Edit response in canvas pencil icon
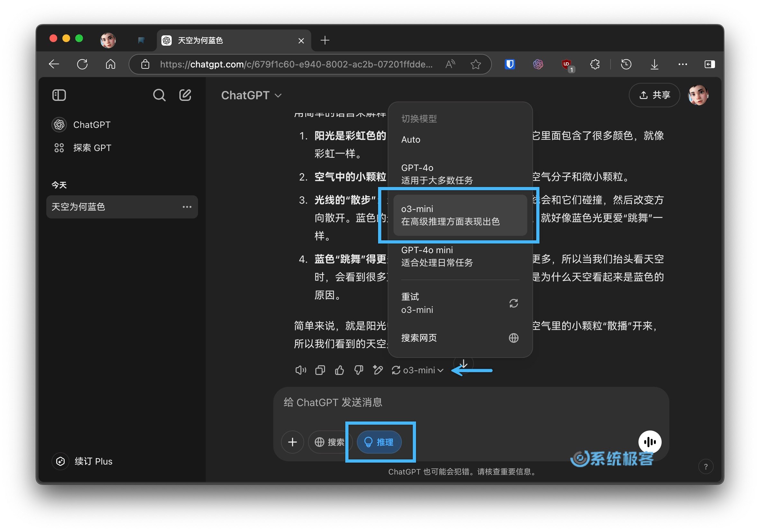 [x=378, y=370]
